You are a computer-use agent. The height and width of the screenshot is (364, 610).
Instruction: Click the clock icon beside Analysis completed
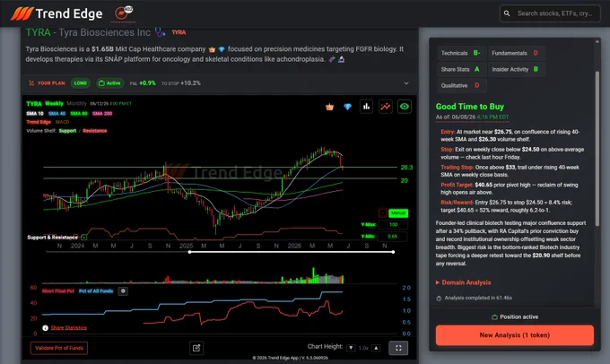click(439, 299)
